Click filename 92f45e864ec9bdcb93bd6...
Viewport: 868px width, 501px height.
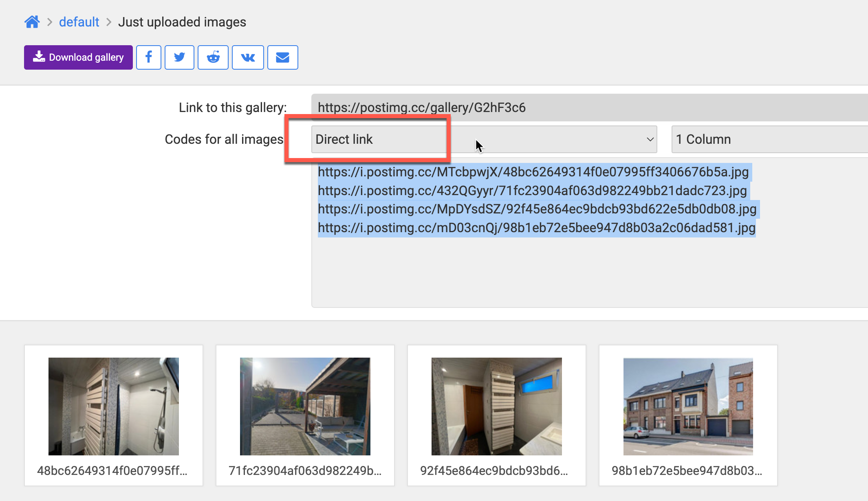(494, 471)
